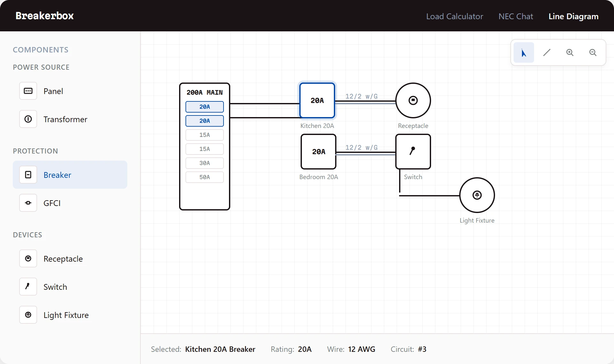Choose the Receptacle label in the sidebar
The image size is (614, 364).
[x=63, y=259]
